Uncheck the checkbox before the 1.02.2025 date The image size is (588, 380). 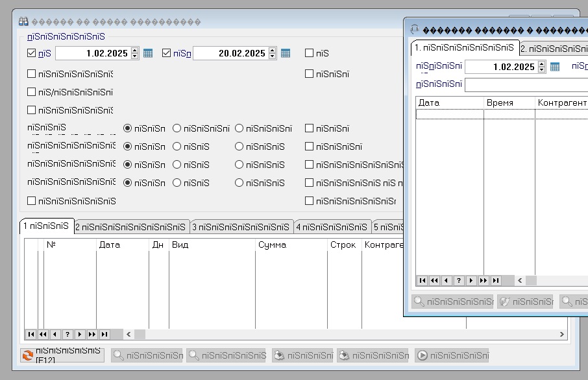32,53
